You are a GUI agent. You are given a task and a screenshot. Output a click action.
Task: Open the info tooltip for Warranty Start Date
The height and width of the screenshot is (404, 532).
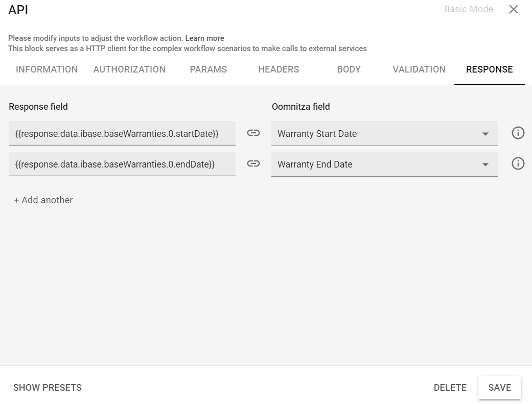[x=518, y=133]
